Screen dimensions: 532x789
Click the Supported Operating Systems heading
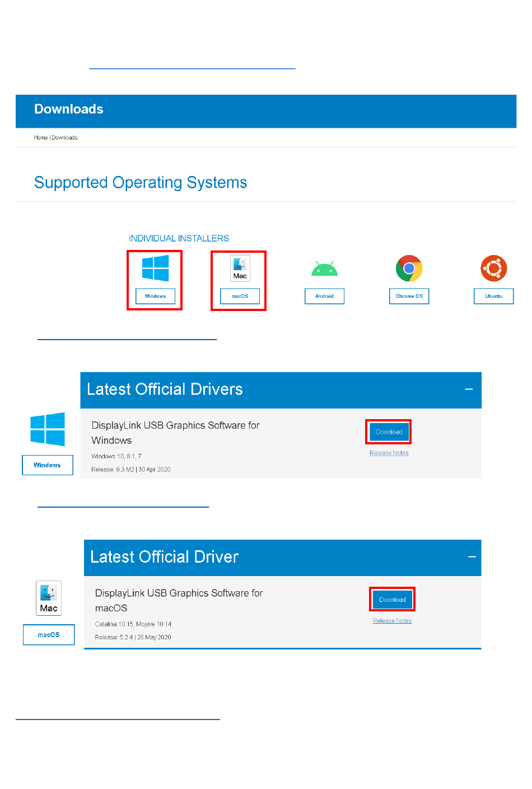point(141,183)
